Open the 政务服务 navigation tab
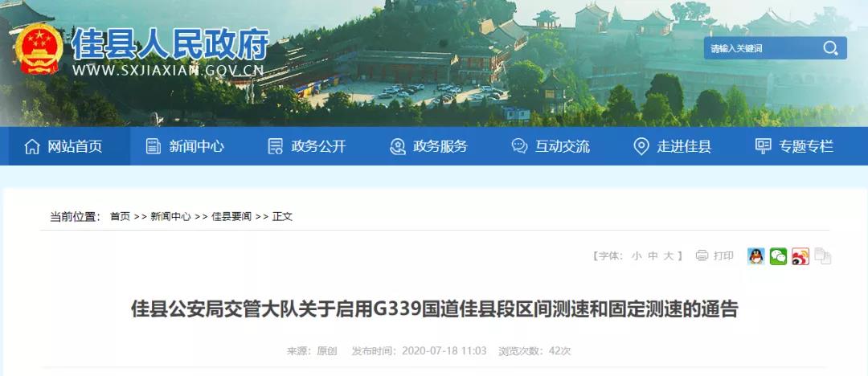Viewport: 868px width, 376px height. tap(428, 146)
